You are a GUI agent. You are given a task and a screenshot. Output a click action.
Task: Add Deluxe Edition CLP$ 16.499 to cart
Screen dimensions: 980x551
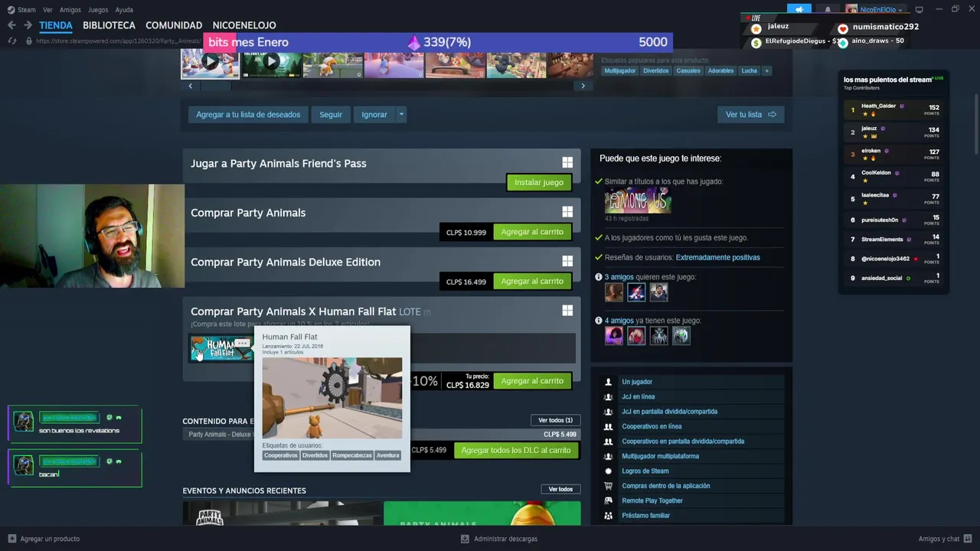point(532,281)
